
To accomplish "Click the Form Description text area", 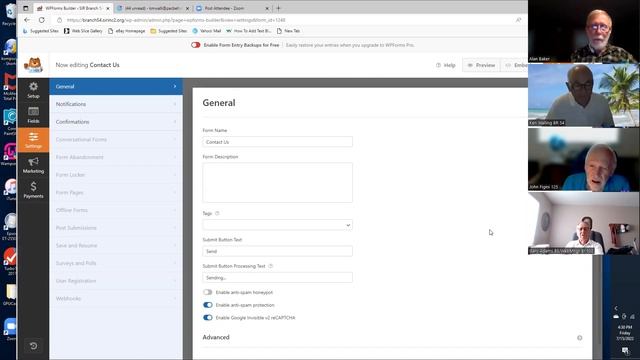I will 277,182.
